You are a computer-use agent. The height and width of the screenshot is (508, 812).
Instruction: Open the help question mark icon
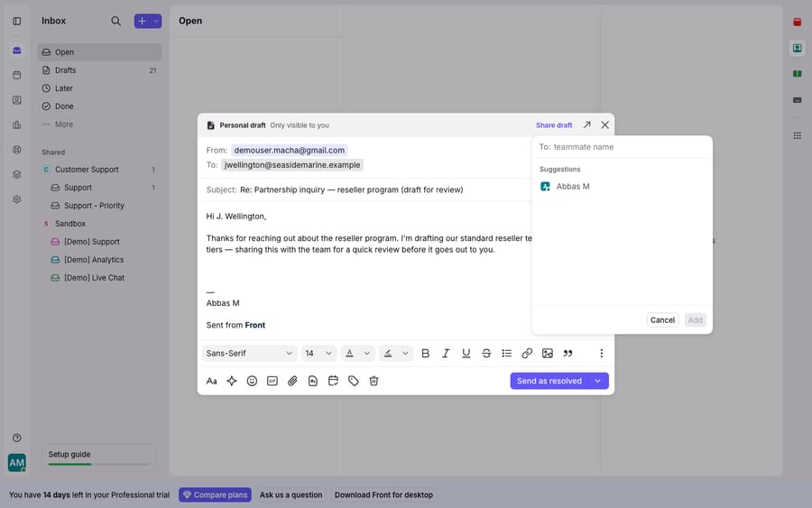point(17,439)
